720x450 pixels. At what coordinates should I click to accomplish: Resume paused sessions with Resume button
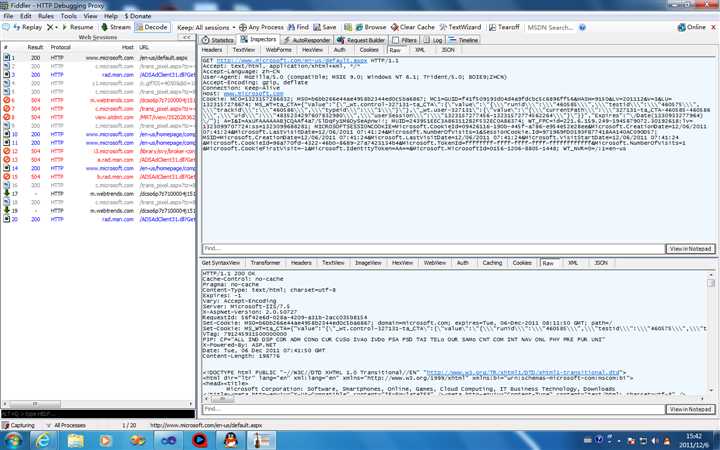pos(77,28)
